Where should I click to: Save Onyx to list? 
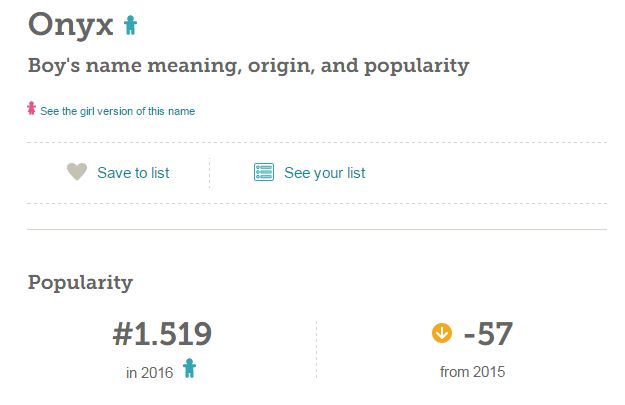tap(133, 173)
